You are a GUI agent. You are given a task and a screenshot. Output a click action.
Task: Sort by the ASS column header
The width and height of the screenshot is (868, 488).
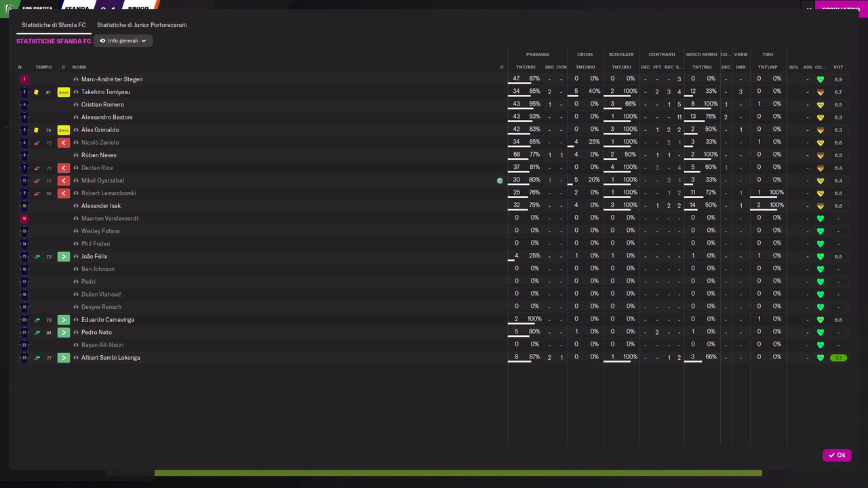(808, 67)
